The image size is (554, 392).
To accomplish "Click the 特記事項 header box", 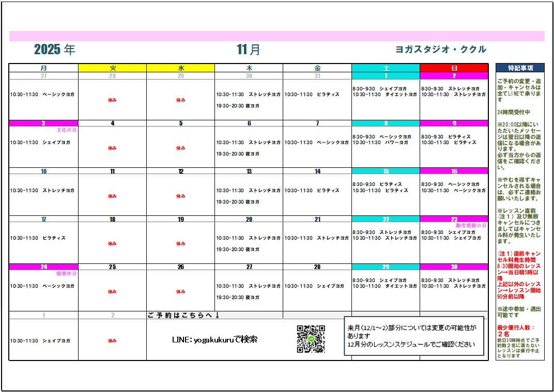I will click(x=519, y=68).
